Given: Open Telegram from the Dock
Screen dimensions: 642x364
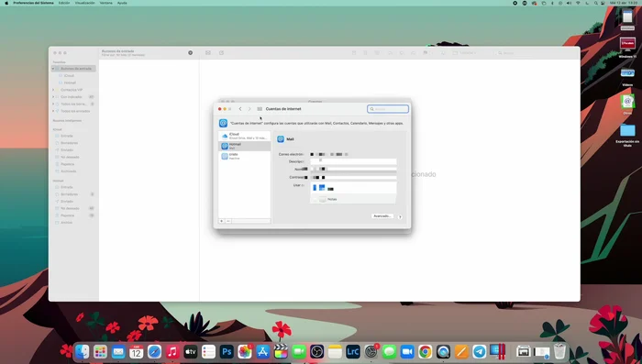Looking at the screenshot, I should pyautogui.click(x=479, y=352).
